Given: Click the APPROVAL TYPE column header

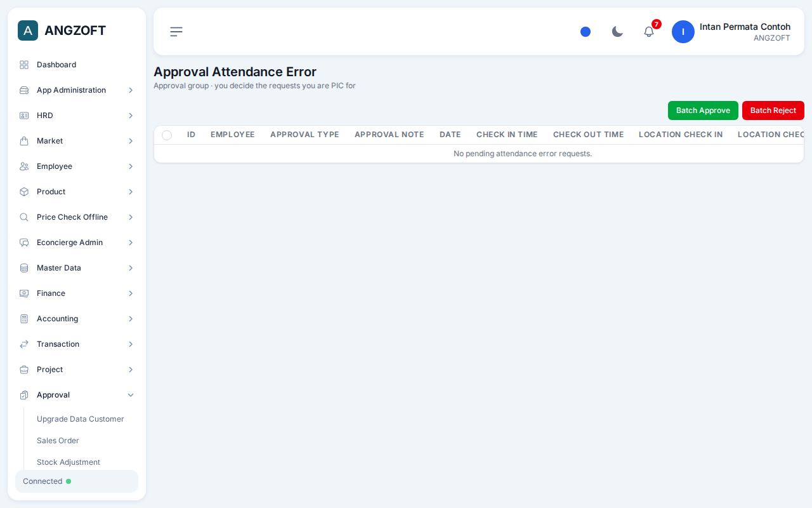Looking at the screenshot, I should (304, 135).
